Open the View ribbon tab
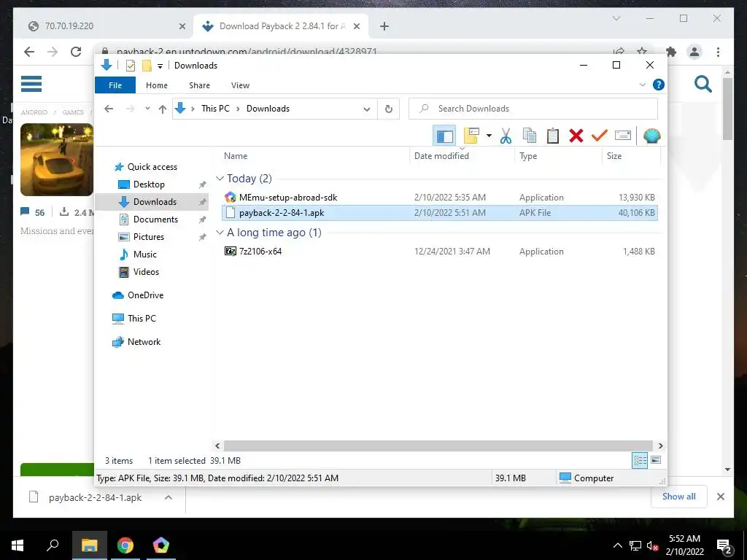Screen dimensions: 747x560 (240, 85)
